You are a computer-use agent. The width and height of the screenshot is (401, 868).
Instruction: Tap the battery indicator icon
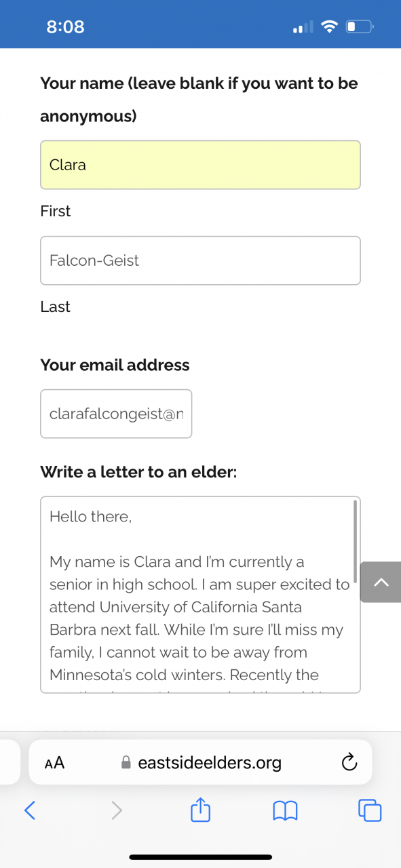[359, 27]
